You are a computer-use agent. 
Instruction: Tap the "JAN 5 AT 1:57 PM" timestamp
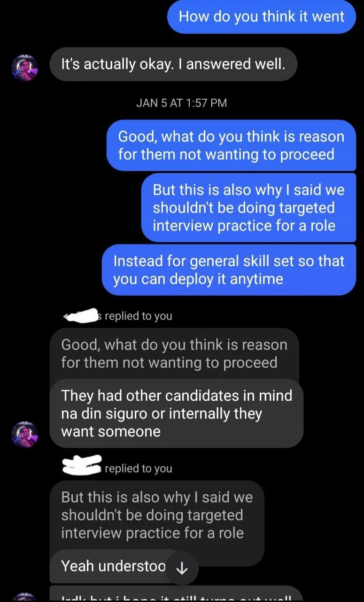coord(181,103)
